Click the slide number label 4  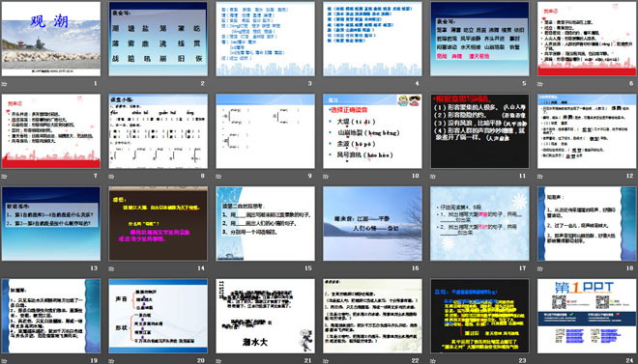pos(417,84)
